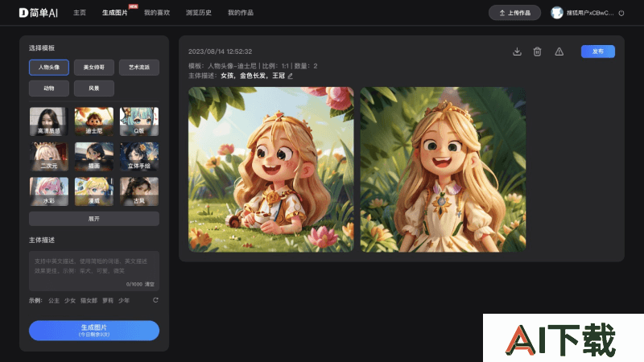Delete the generation using the trash icon
Viewport: 644px width, 362px height.
pos(537,51)
